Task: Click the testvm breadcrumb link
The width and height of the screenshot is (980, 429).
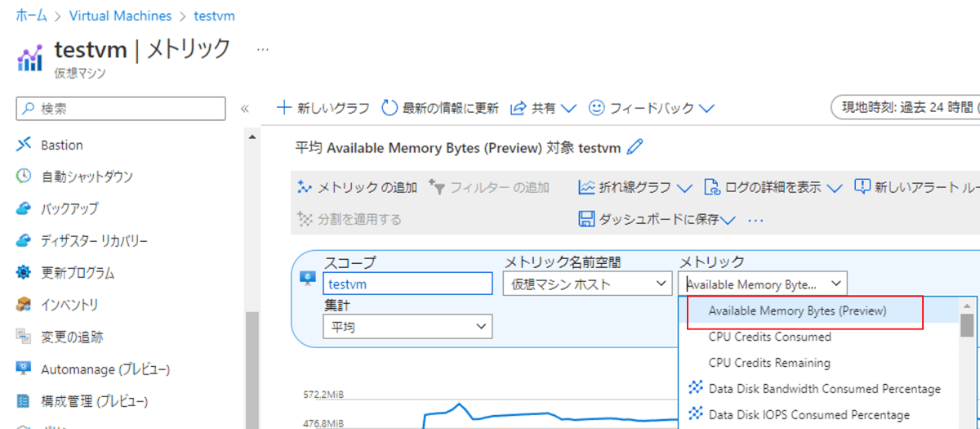Action: 214,16
